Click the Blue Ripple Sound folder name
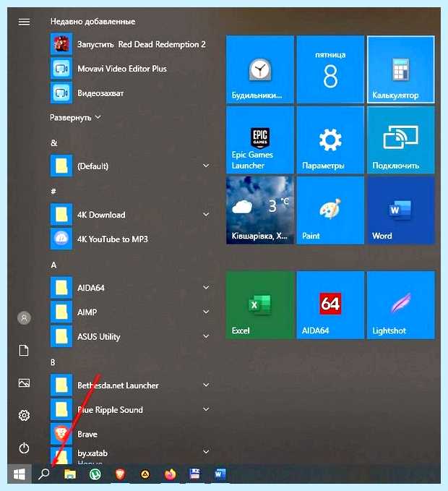 pyautogui.click(x=110, y=409)
